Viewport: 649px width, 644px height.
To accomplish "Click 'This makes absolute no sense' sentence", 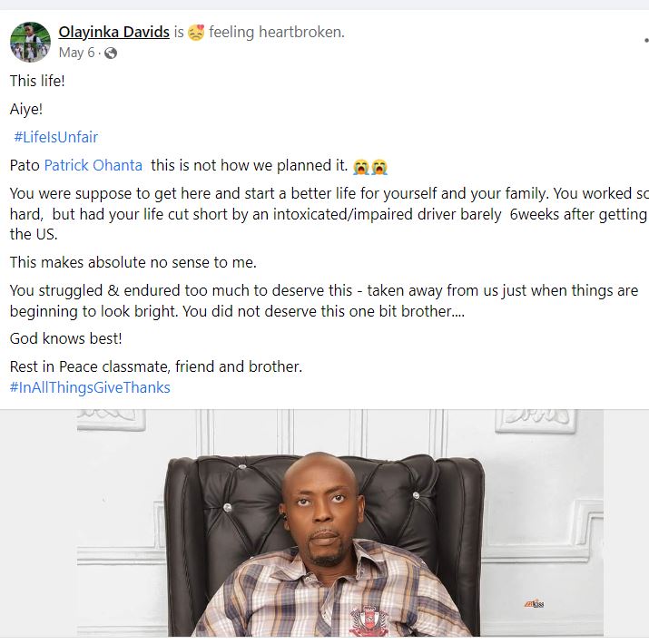I will (133, 262).
